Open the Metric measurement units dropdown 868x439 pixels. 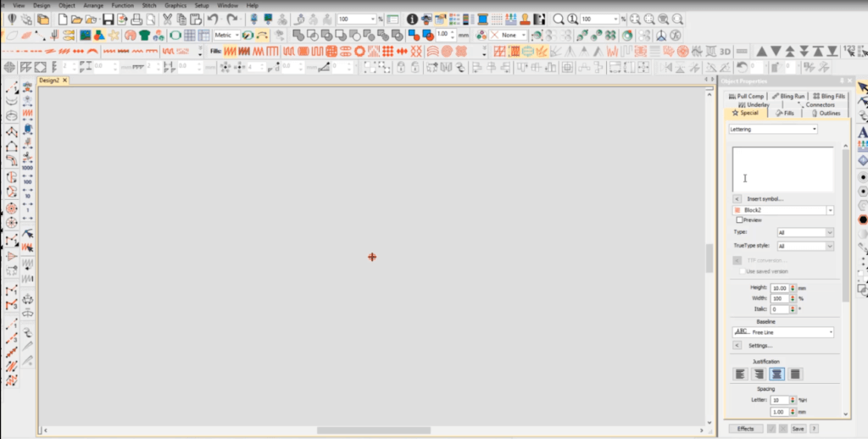[x=236, y=35]
